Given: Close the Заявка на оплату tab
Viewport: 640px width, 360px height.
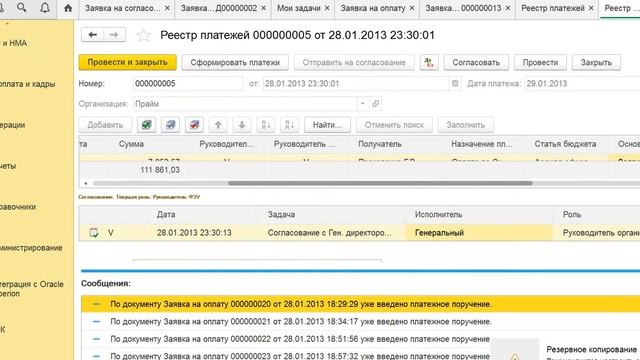Looking at the screenshot, I should click(x=412, y=8).
